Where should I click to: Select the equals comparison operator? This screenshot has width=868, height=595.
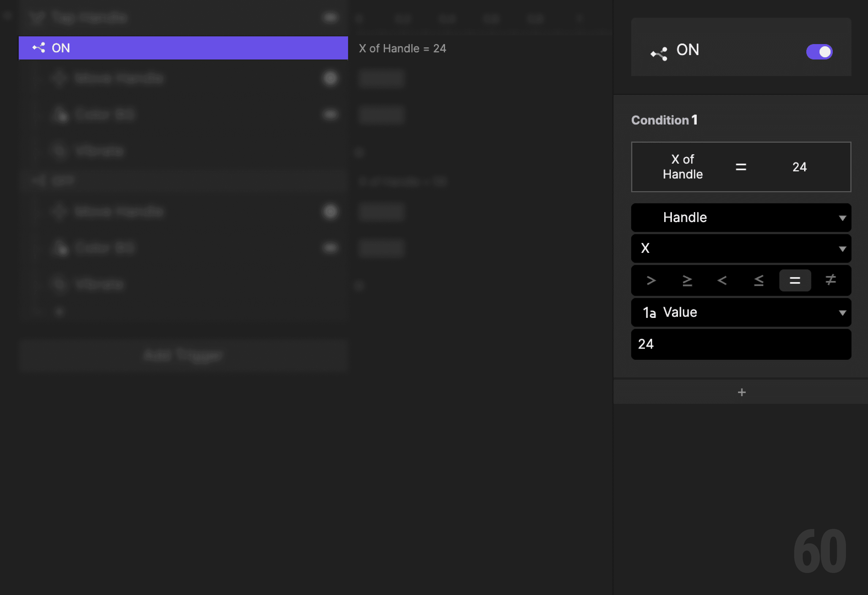[795, 280]
